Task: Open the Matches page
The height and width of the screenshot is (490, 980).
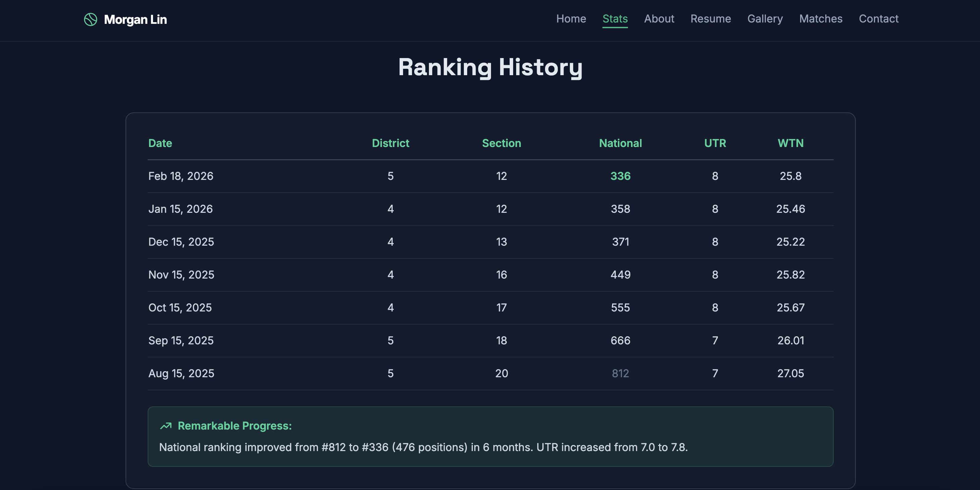Action: (821, 19)
